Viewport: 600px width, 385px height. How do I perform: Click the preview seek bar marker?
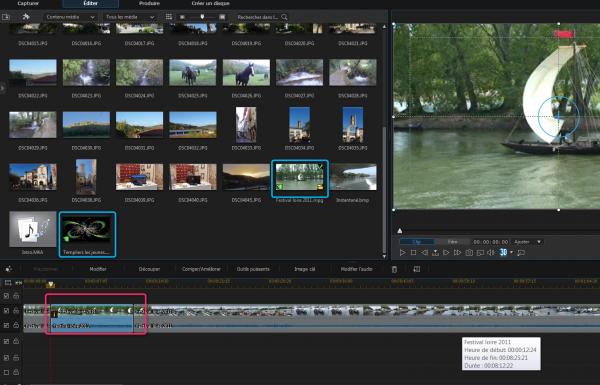tap(399, 231)
